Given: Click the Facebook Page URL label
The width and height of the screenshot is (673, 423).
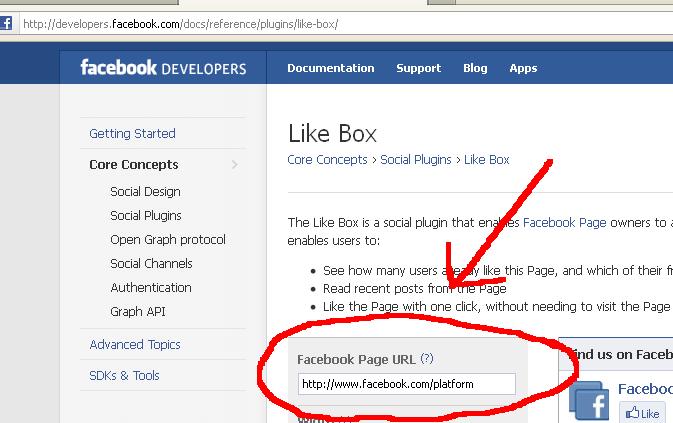Looking at the screenshot, I should click(356, 360).
